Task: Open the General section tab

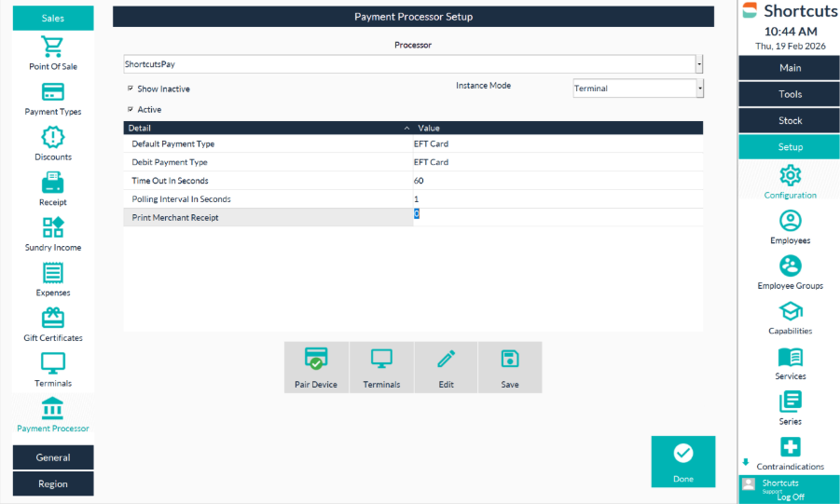Action: (53, 457)
